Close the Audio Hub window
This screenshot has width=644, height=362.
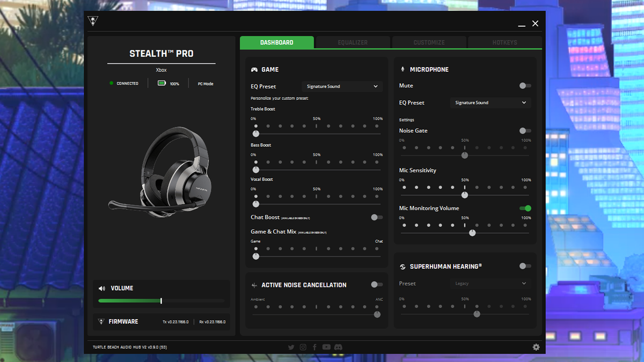coord(535,24)
